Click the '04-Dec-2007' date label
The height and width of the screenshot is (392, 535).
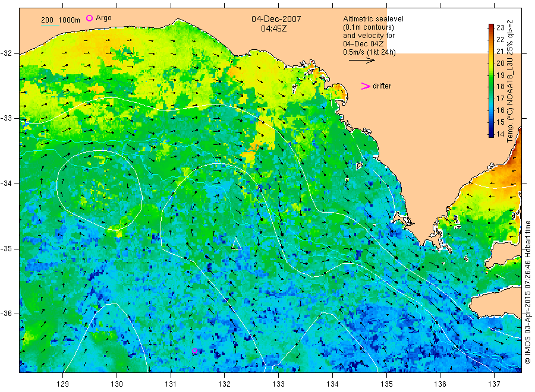276,19
